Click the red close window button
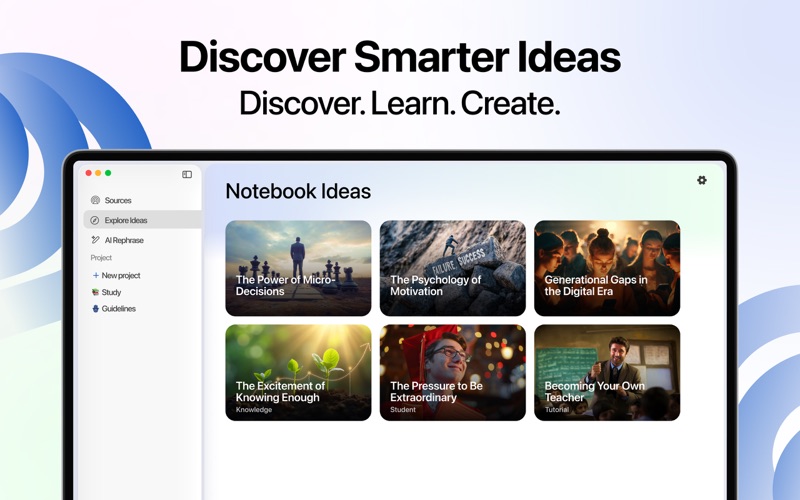This screenshot has width=800, height=500. [88, 173]
